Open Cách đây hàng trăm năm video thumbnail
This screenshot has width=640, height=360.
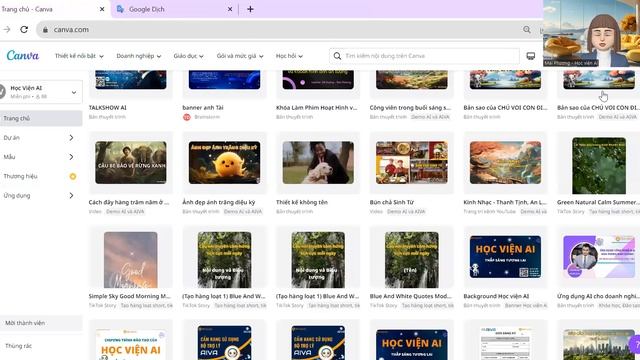pyautogui.click(x=131, y=162)
